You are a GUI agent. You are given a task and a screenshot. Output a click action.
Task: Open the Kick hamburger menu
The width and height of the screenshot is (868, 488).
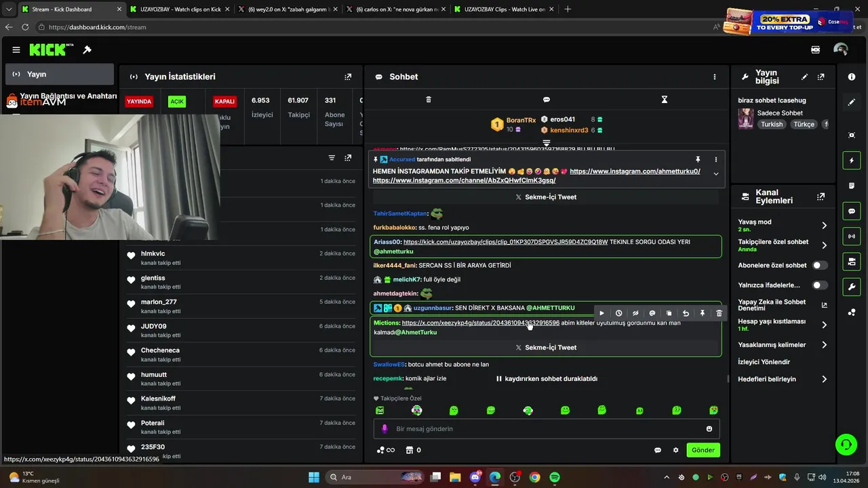pos(16,49)
